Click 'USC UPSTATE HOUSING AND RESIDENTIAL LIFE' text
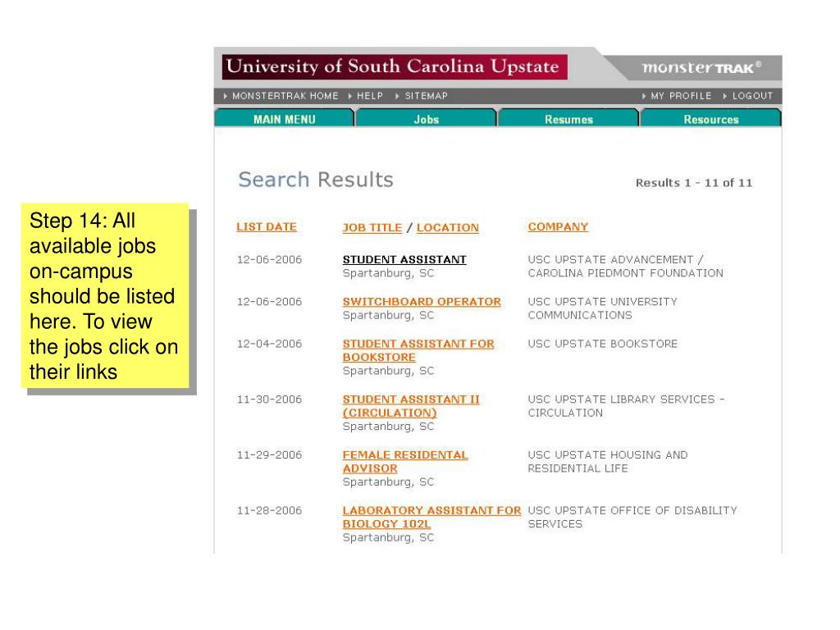 (x=608, y=462)
